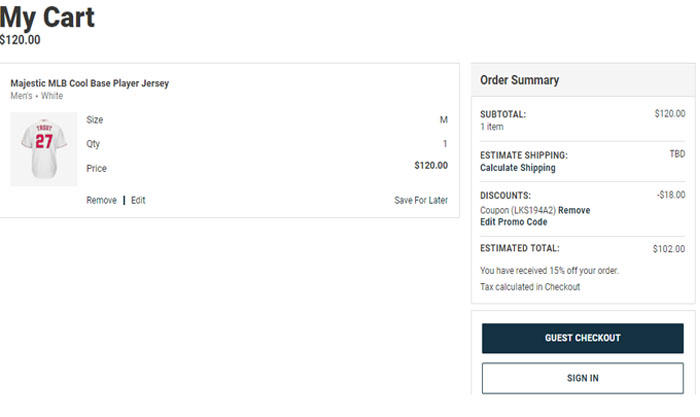Select the Order Summary panel header
Image resolution: width=700 pixels, height=417 pixels.
tap(519, 80)
